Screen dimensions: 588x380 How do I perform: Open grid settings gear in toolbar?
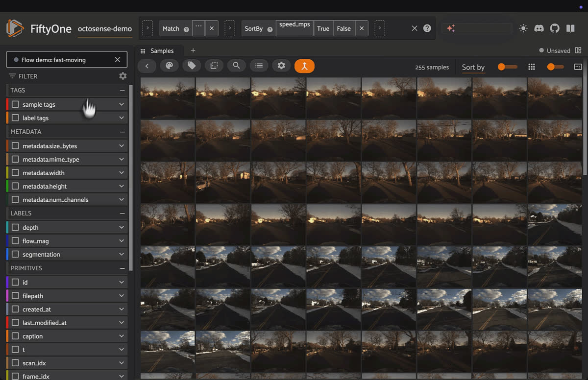click(281, 66)
